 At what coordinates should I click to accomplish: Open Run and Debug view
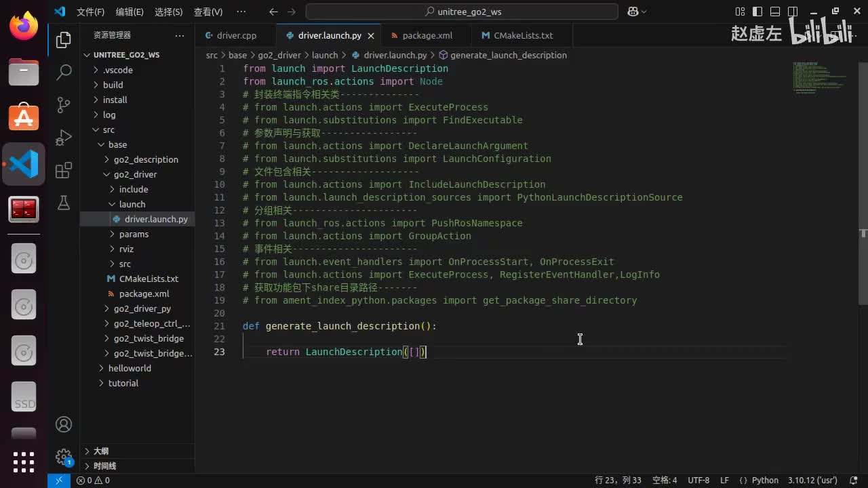pyautogui.click(x=64, y=137)
